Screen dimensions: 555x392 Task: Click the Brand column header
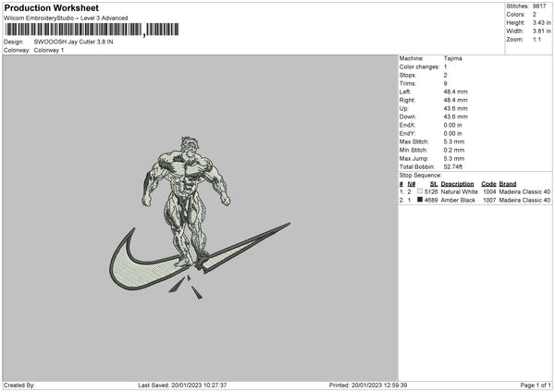[508, 184]
